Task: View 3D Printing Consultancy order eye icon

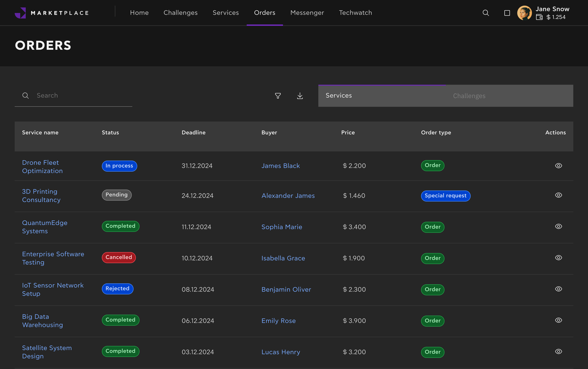Action: pyautogui.click(x=558, y=195)
